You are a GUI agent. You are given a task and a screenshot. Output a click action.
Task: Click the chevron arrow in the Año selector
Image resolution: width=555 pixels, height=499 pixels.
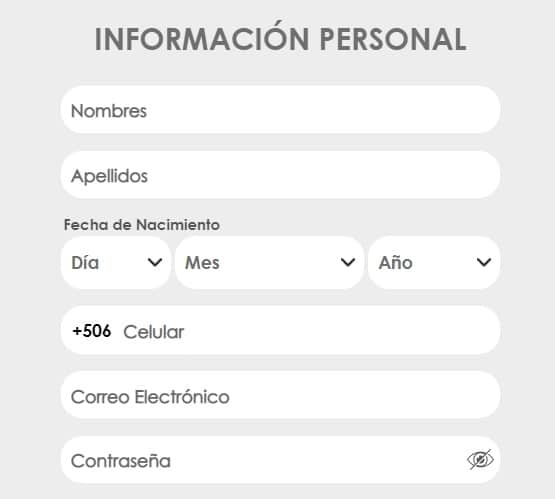coord(484,262)
